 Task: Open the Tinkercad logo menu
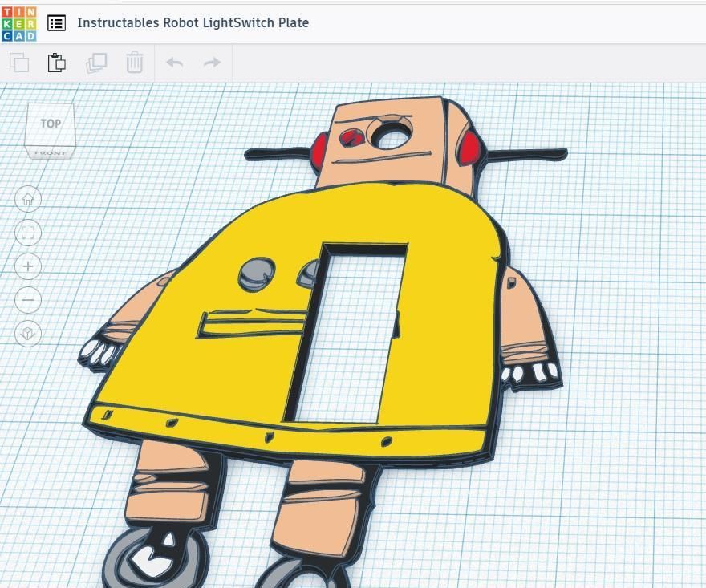pos(18,22)
